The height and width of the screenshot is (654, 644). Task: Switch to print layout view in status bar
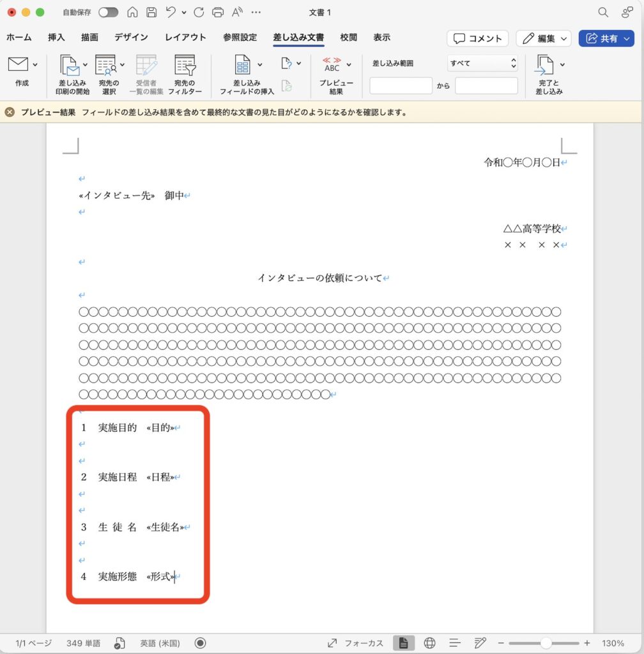[403, 643]
